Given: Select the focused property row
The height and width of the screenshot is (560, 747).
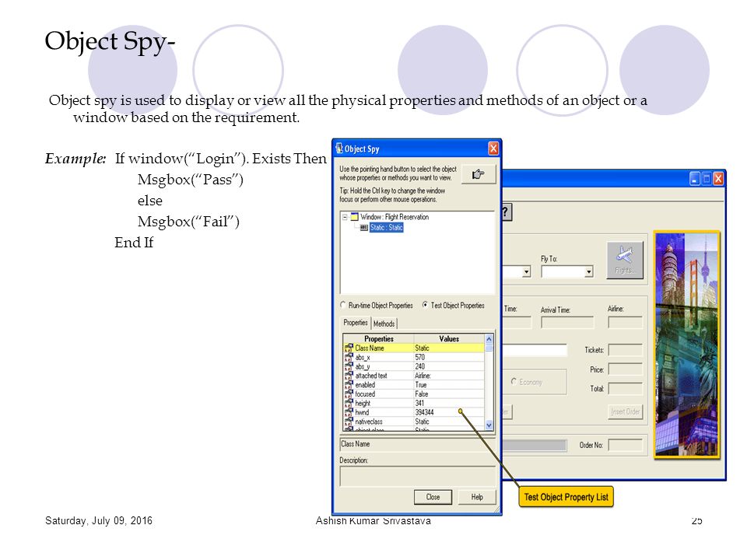Looking at the screenshot, I should click(x=413, y=394).
